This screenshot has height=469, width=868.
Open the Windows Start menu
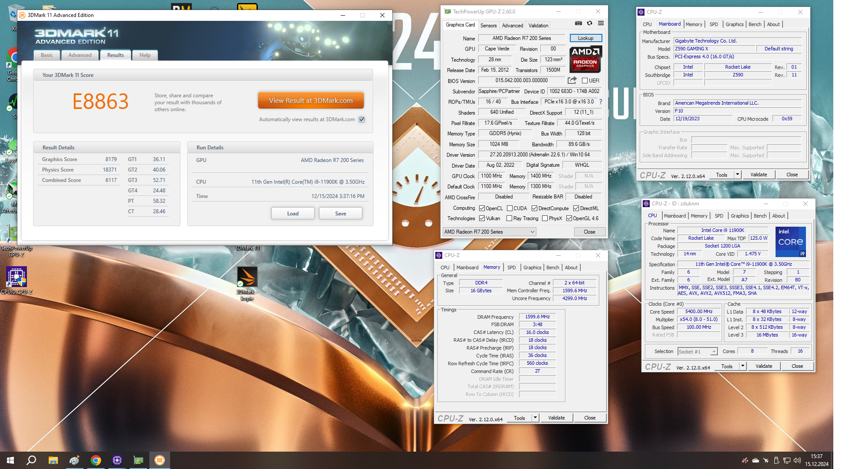(x=10, y=460)
